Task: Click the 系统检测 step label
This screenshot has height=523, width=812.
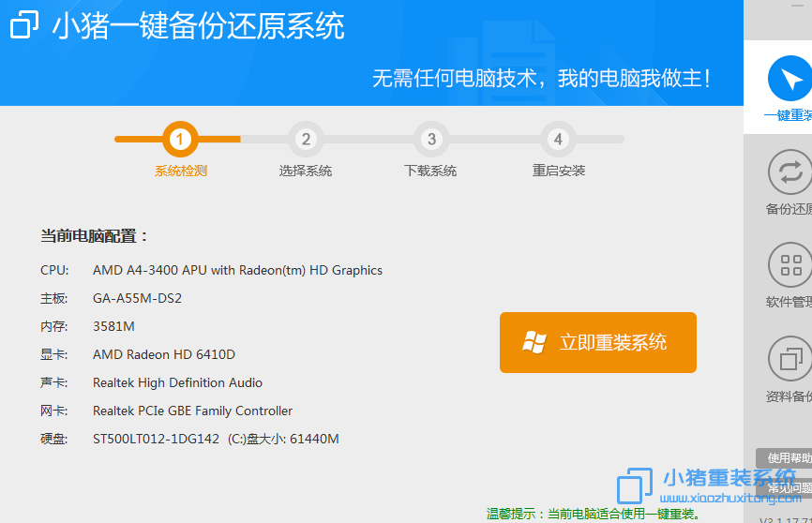Action: pos(181,171)
